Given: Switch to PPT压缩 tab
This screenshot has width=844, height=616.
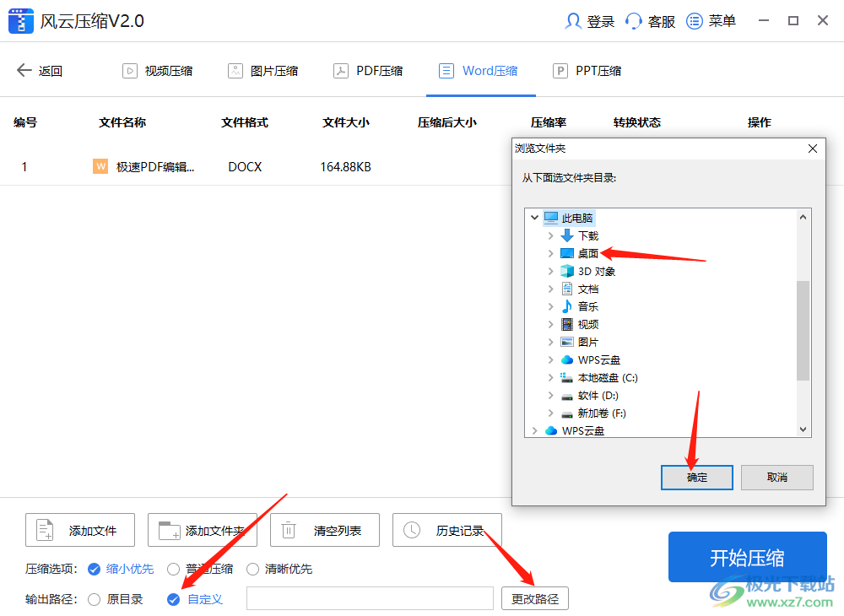Looking at the screenshot, I should coord(587,71).
